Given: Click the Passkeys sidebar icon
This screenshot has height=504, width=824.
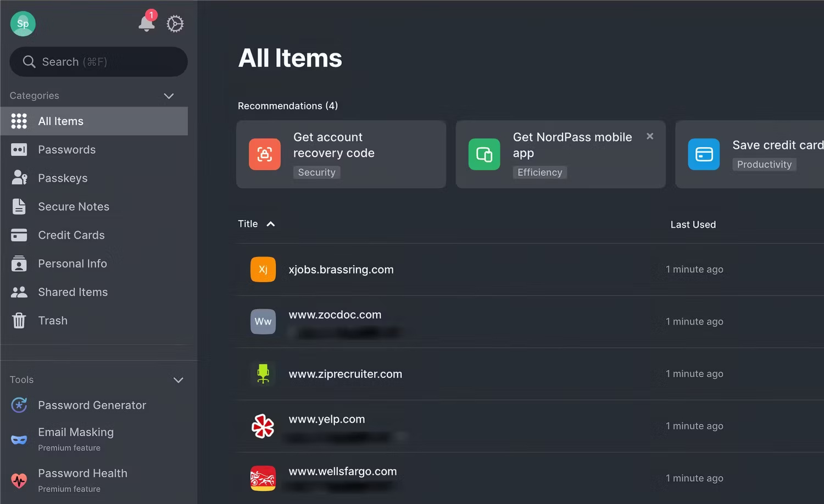Looking at the screenshot, I should coord(19,178).
